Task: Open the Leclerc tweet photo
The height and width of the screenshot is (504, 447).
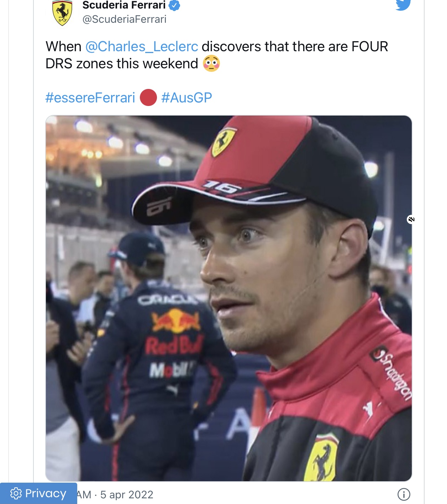Action: 228,298
